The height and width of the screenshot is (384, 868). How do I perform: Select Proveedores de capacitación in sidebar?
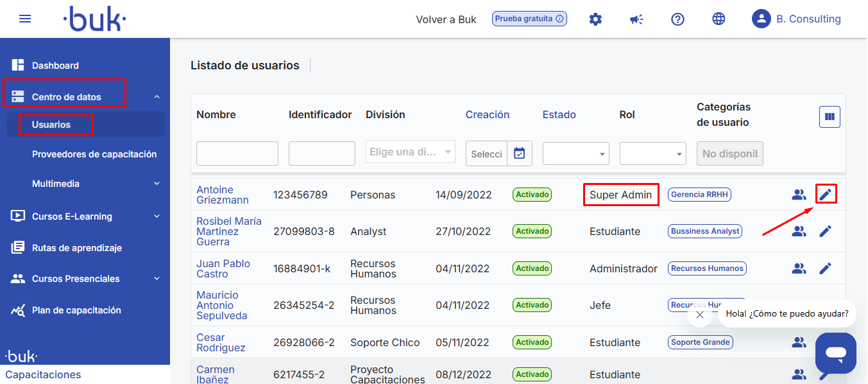coord(94,154)
